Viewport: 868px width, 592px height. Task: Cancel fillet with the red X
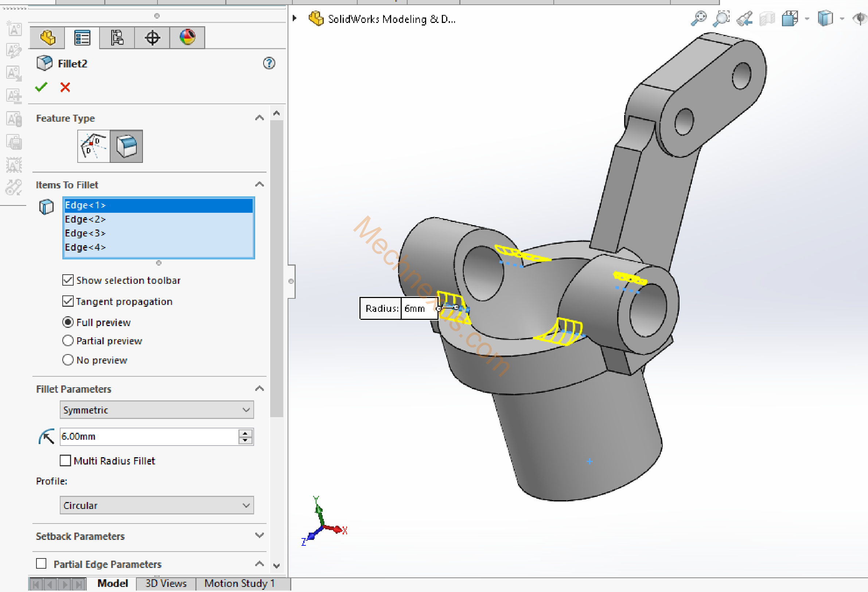point(65,87)
